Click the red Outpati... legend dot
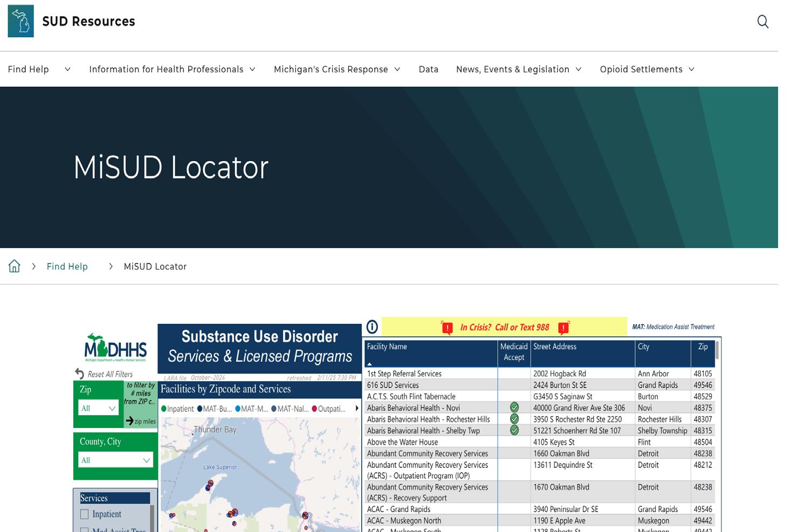The image size is (797, 532). [x=314, y=409]
